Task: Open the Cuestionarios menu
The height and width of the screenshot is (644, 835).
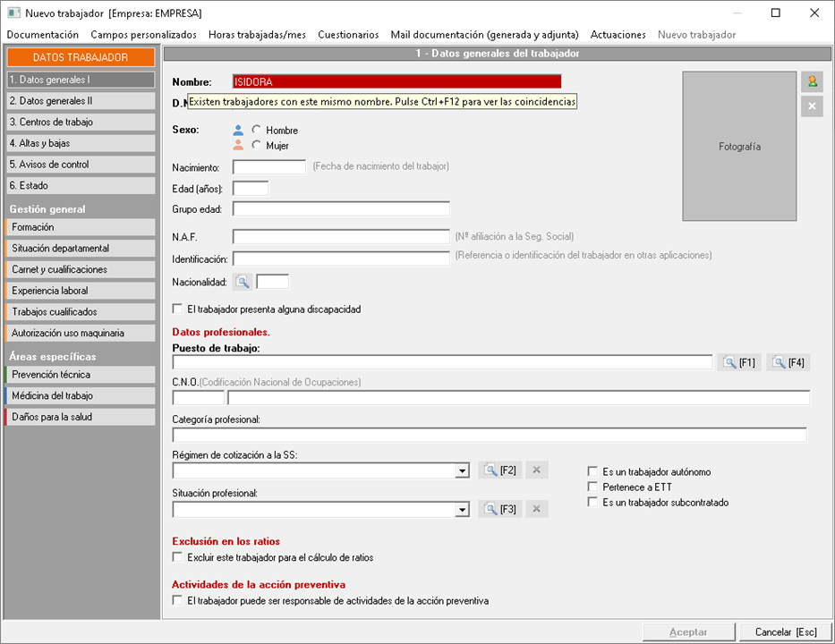Action: coord(348,35)
